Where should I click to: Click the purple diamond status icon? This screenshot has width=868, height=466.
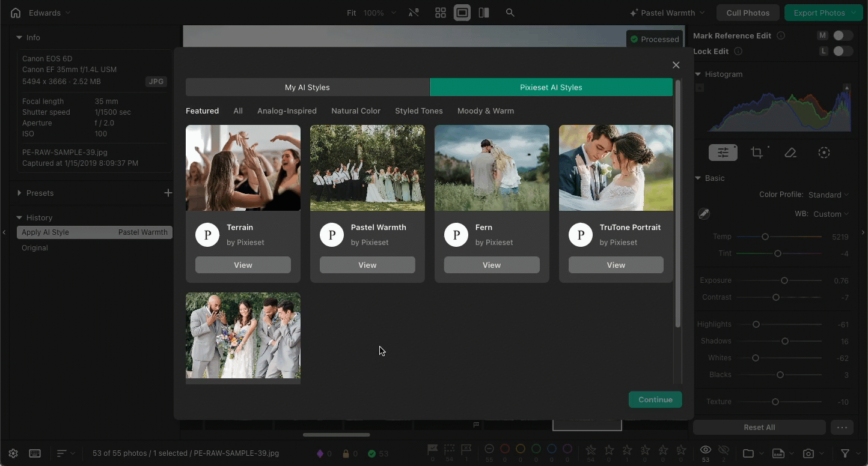coord(320,453)
